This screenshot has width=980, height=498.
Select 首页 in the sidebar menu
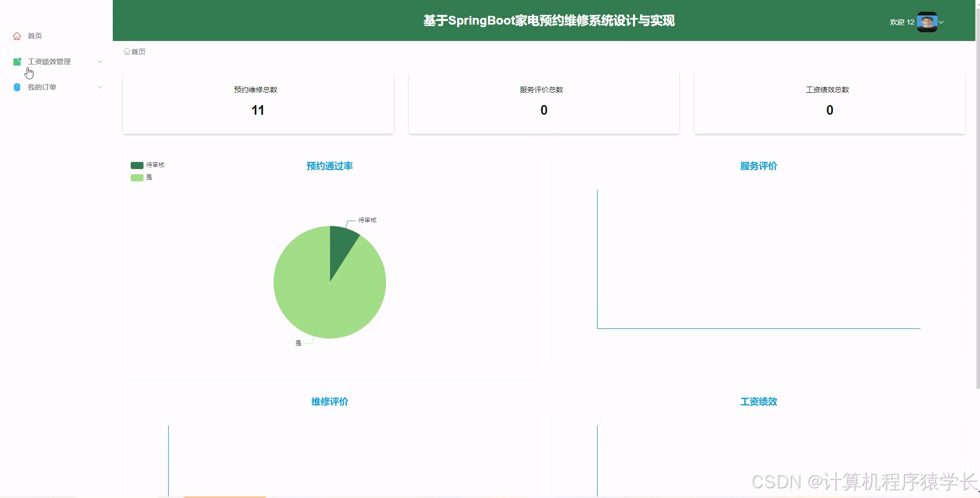[x=35, y=35]
